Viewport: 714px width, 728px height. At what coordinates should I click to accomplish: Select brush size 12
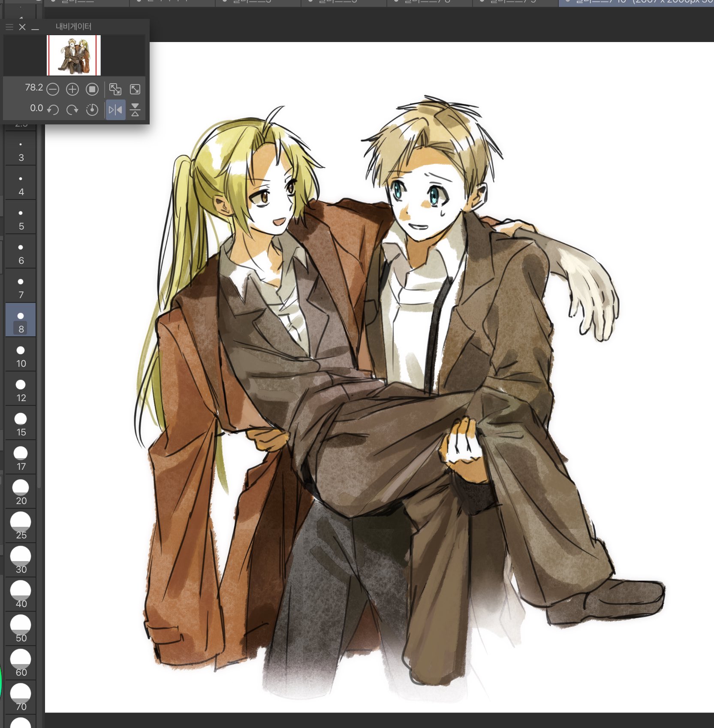pyautogui.click(x=21, y=388)
